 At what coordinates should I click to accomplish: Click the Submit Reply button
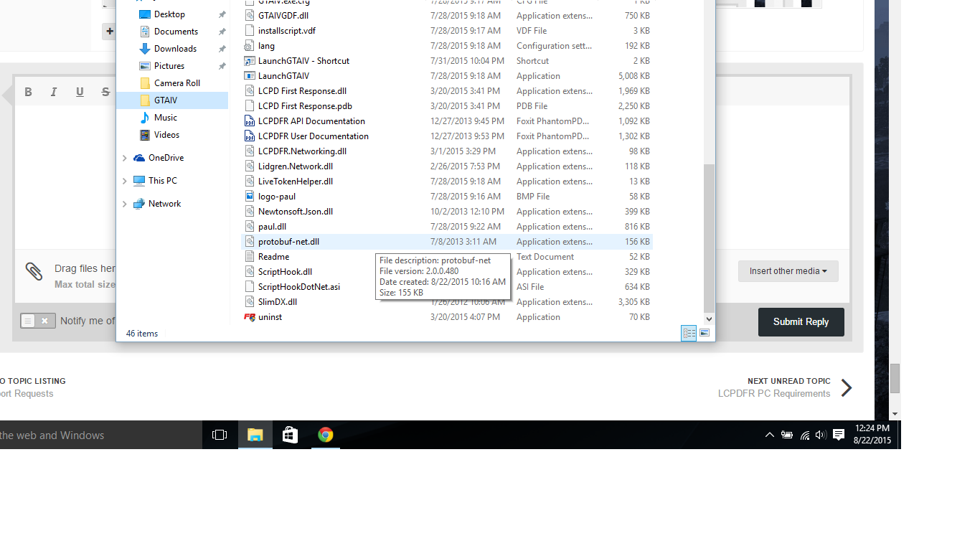(801, 322)
